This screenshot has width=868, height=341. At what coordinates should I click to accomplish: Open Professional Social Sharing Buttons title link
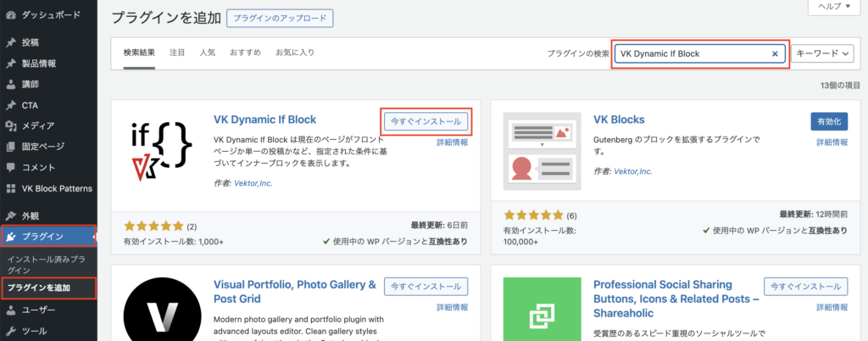click(x=676, y=299)
